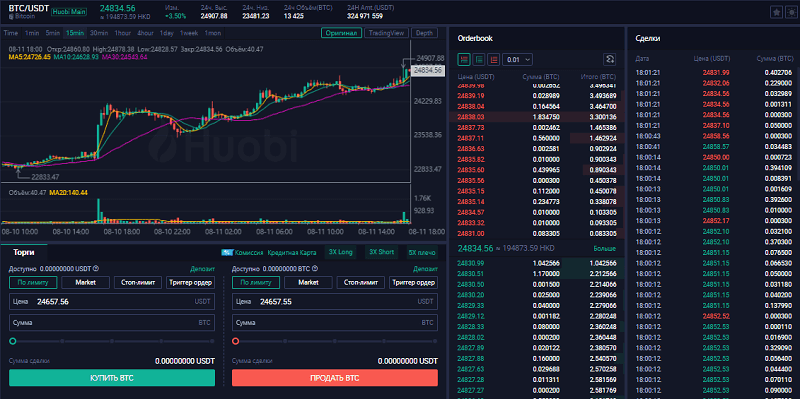Open the Комиссия link
Image resolution: width=800 pixels, height=399 pixels.
[249, 253]
